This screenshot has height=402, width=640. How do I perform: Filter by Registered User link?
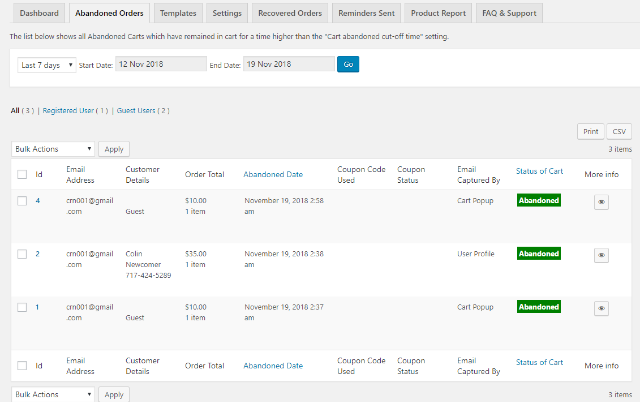point(68,111)
